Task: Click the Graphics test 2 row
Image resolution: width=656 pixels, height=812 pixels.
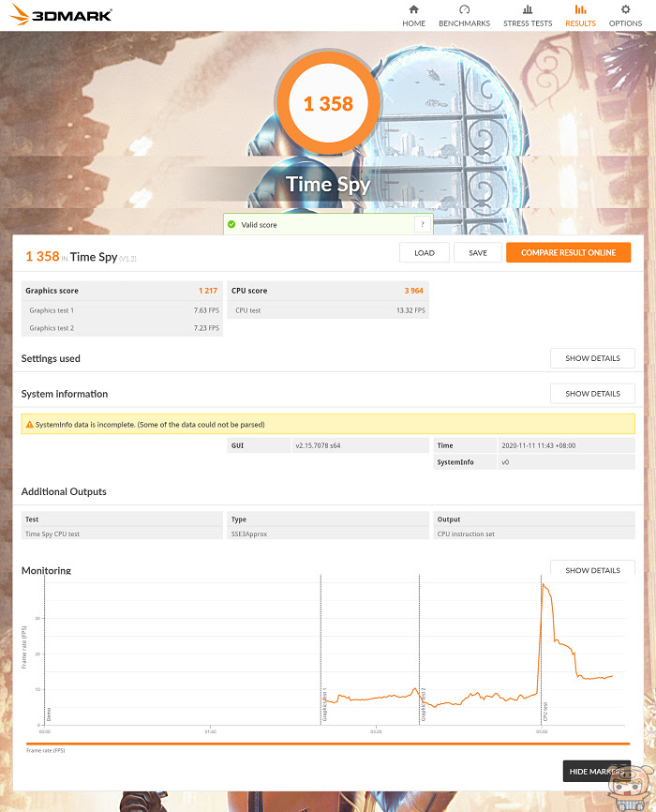Action: click(x=122, y=328)
